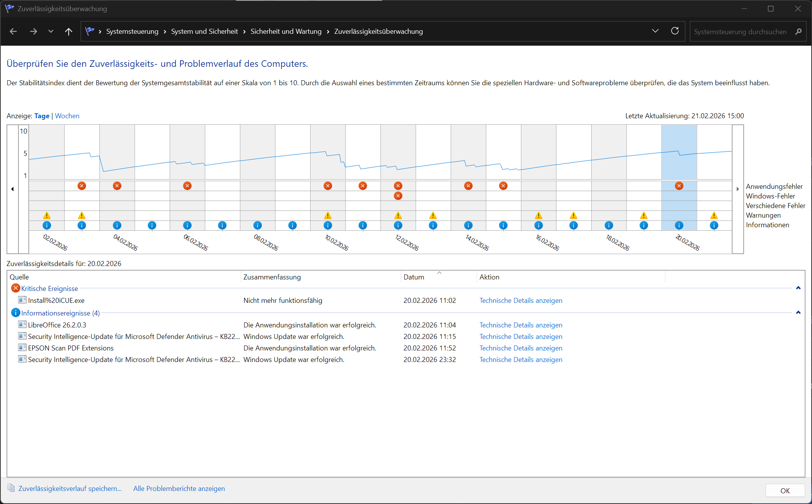This screenshot has width=812, height=504.
Task: Click the warning triangle on 02.02.2026 column
Action: pos(46,215)
